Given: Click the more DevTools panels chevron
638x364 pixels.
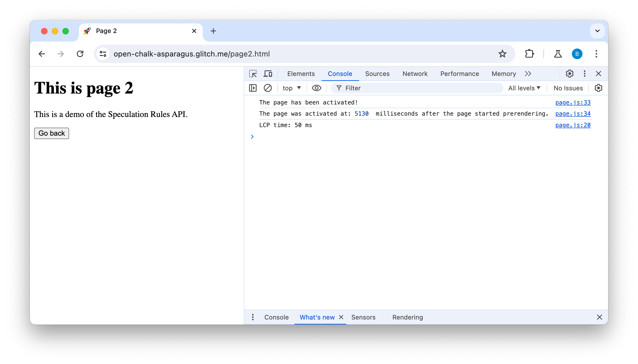Looking at the screenshot, I should click(528, 74).
